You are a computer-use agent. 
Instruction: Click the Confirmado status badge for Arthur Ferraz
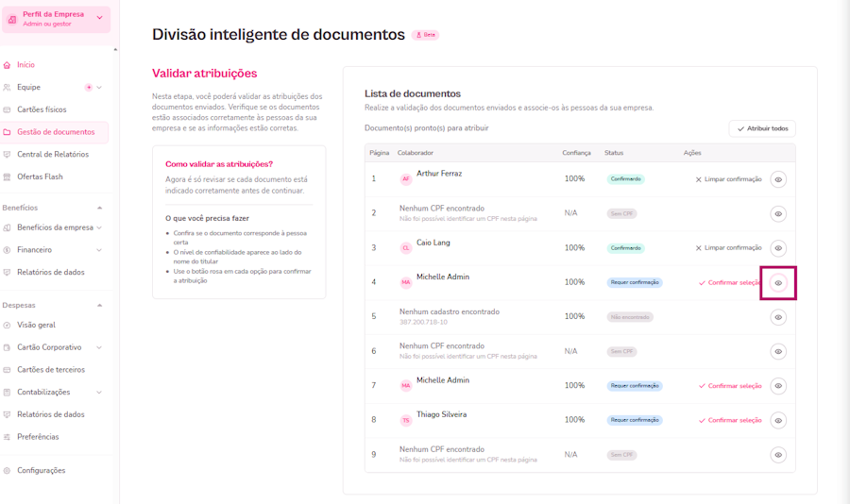[625, 178]
